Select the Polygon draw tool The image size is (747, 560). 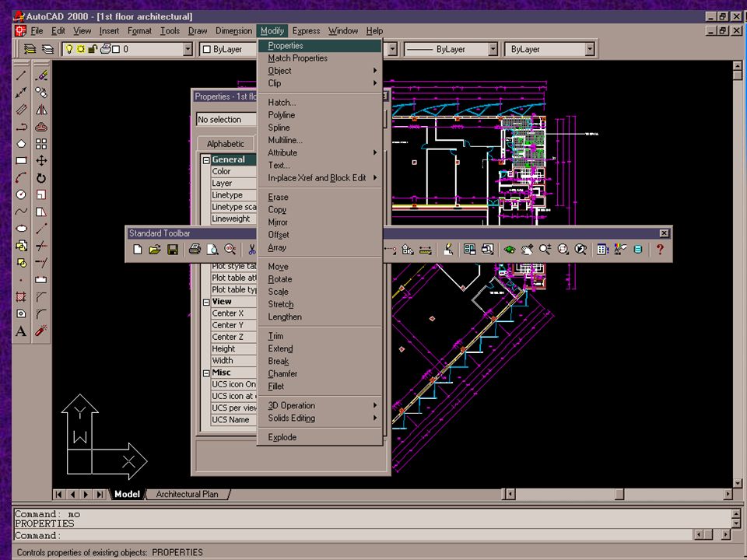[x=21, y=144]
